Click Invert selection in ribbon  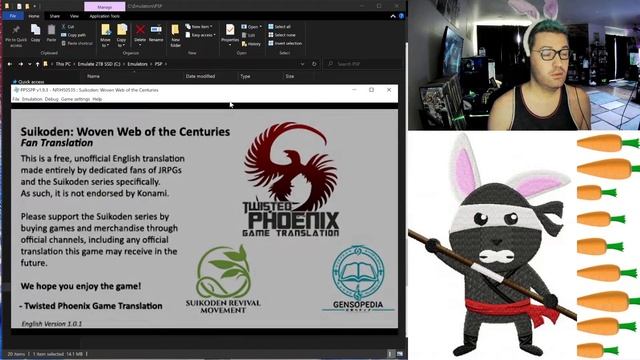[285, 43]
